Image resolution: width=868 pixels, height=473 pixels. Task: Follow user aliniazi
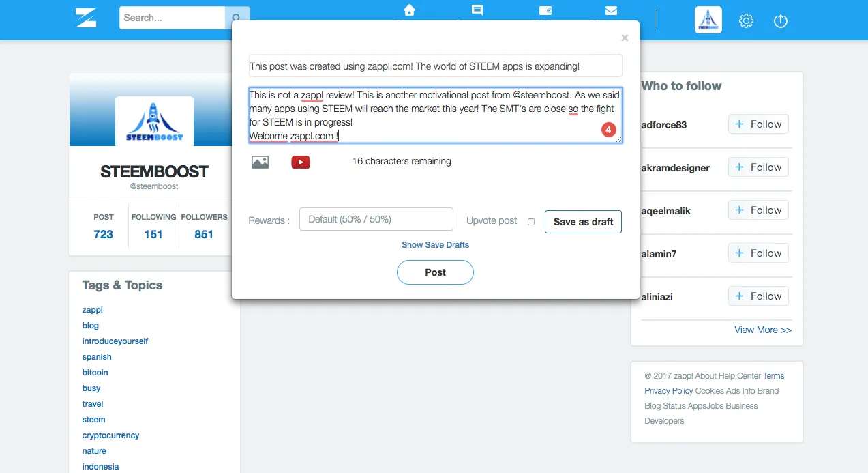click(758, 296)
